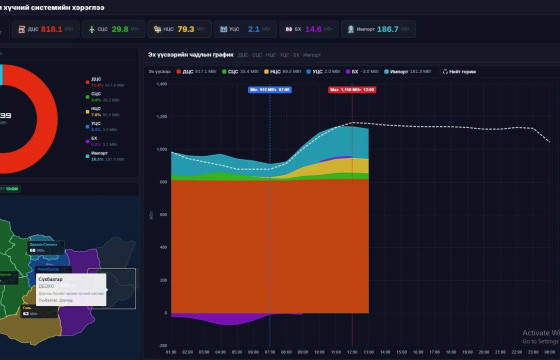
Task: Open the СЦС 29.8 value card
Action: [114, 29]
